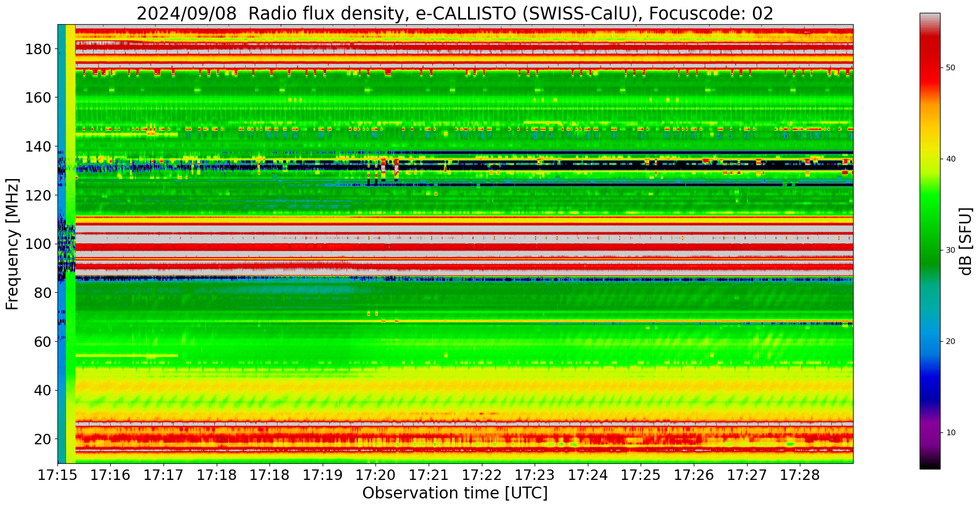Select the 140 tick on frequency axis
This screenshot has height=507, width=980.
coord(39,146)
